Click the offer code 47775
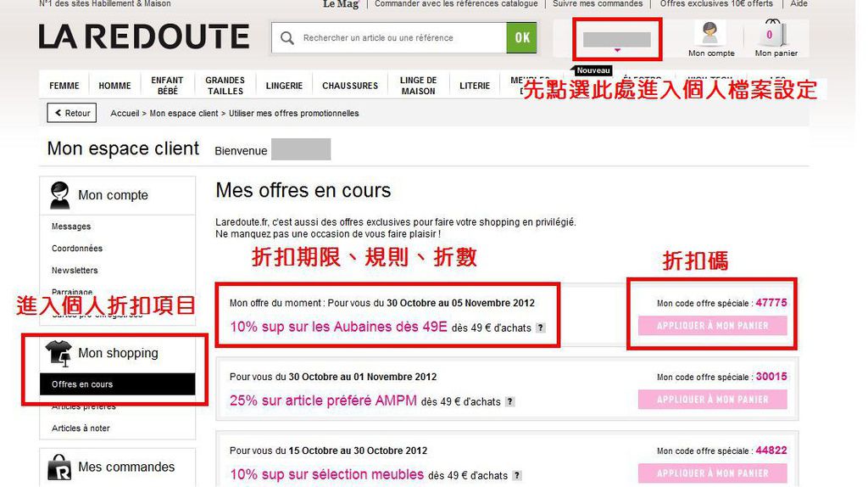This screenshot has height=487, width=868. [x=771, y=303]
